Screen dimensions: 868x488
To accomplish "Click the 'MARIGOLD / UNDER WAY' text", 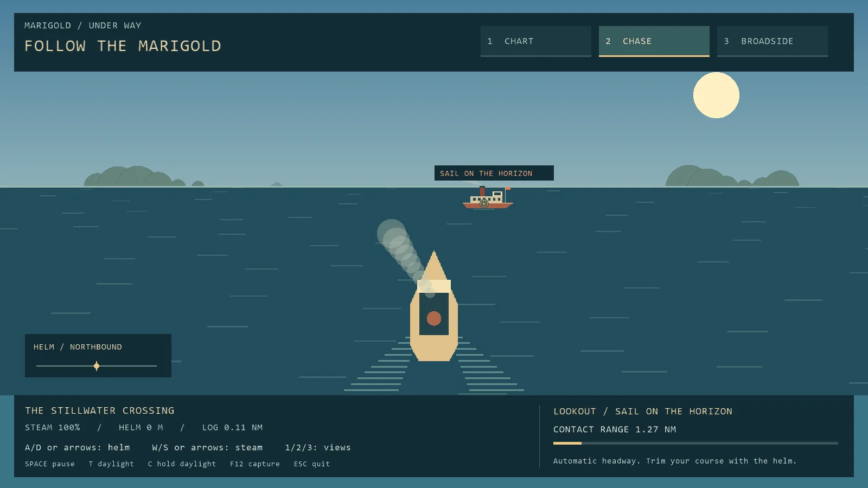I will tap(82, 25).
